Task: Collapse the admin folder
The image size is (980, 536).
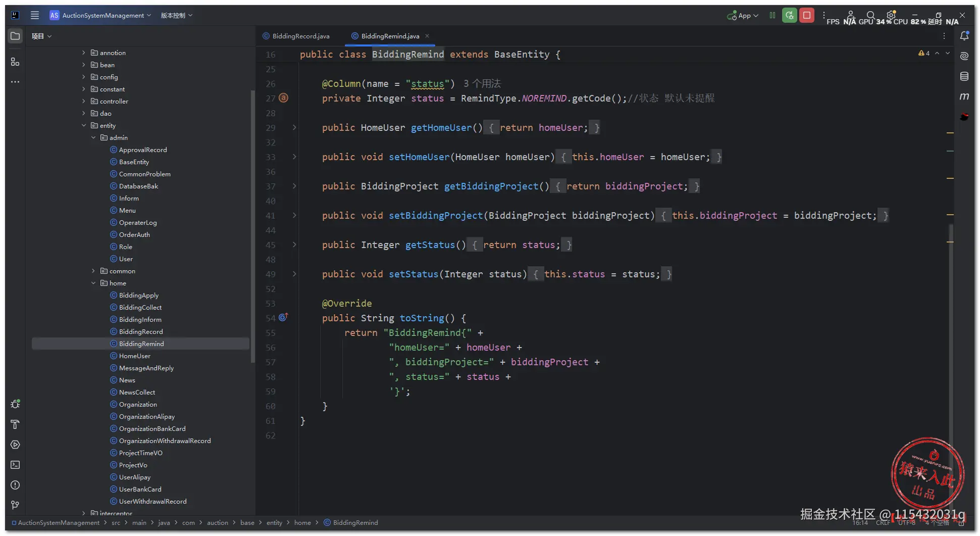Action: [93, 137]
